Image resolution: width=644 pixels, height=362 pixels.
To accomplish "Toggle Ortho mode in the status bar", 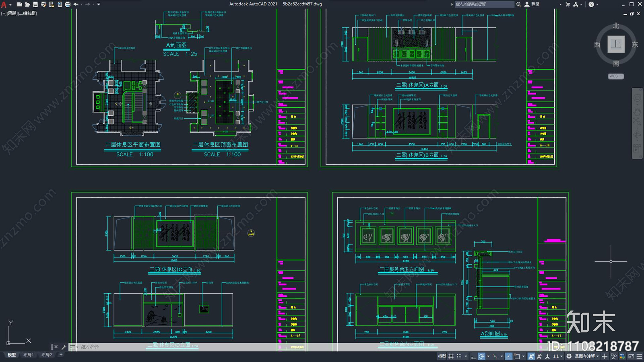I will [473, 356].
